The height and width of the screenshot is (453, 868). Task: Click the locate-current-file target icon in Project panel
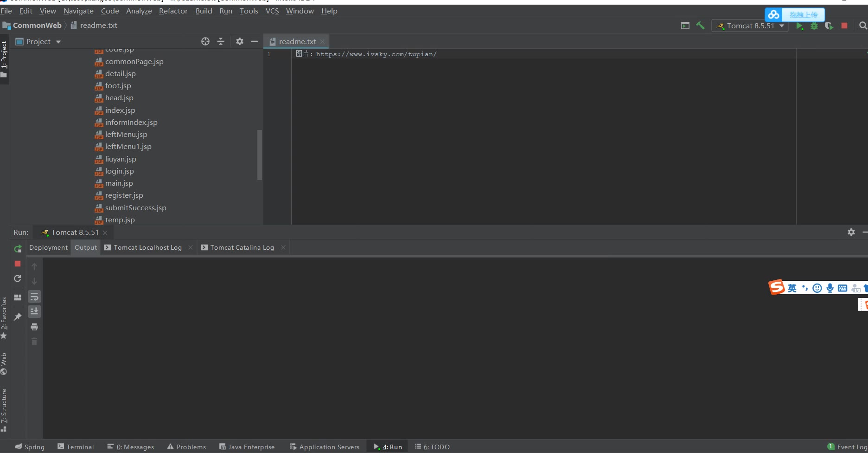click(205, 41)
